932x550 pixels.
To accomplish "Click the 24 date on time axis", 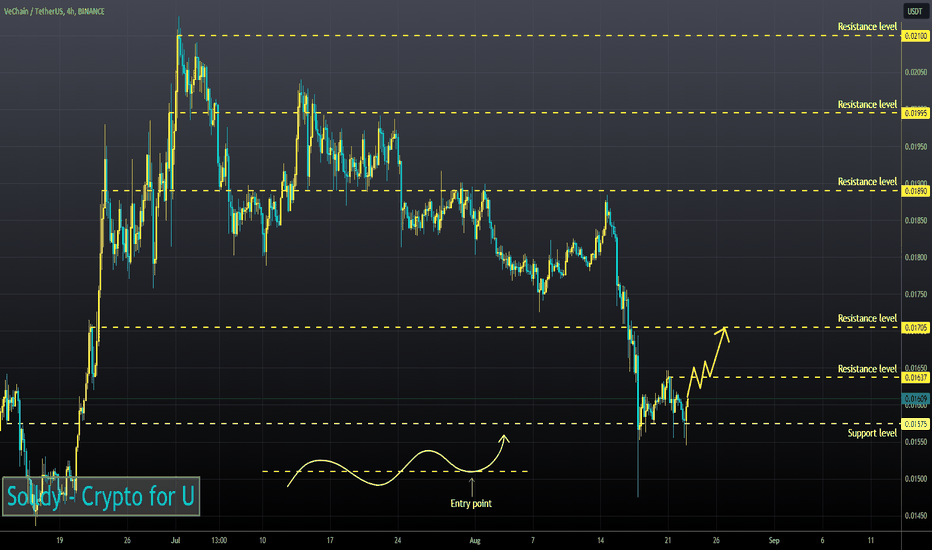I will point(398,540).
